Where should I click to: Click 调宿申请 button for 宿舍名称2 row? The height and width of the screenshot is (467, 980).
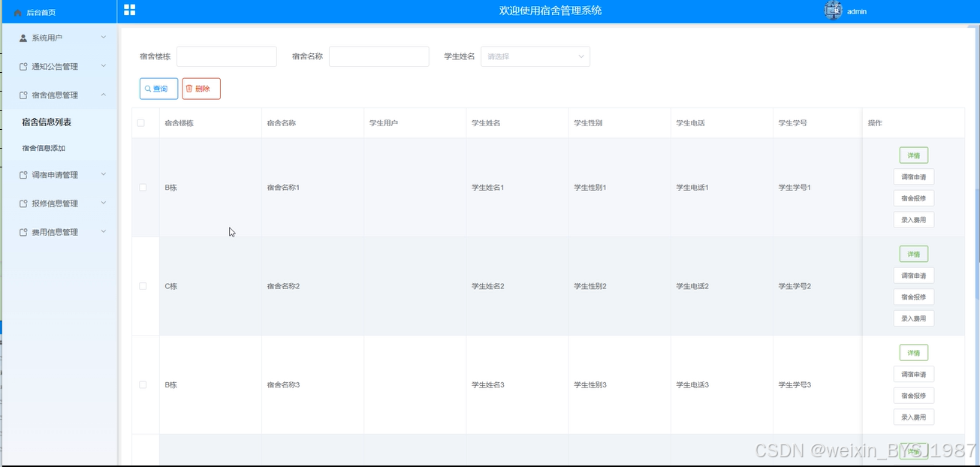(x=914, y=276)
